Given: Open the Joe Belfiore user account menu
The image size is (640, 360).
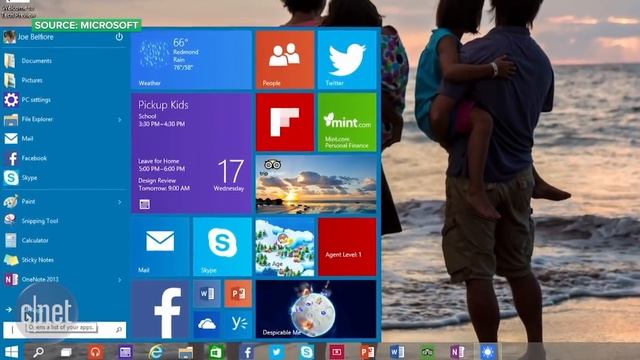Looking at the screenshot, I should pyautogui.click(x=29, y=37).
